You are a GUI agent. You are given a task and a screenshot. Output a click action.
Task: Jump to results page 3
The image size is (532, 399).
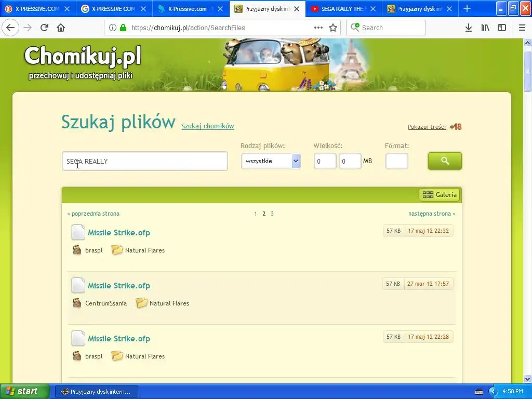tap(272, 214)
